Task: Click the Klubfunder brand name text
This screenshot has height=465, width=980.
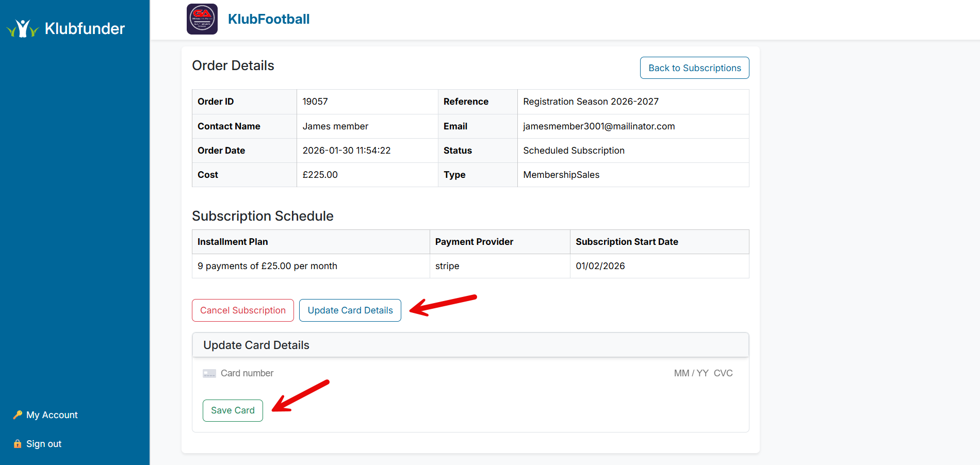Action: (x=85, y=28)
